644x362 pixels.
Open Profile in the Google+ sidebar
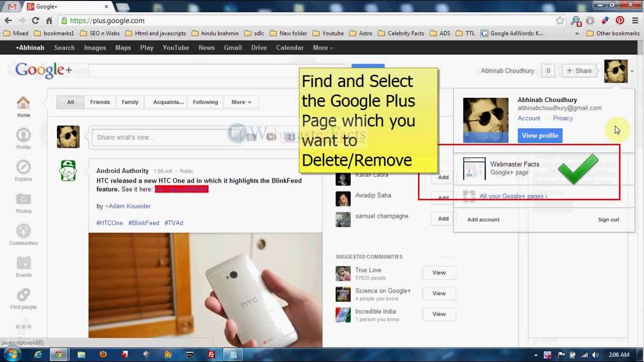click(23, 139)
